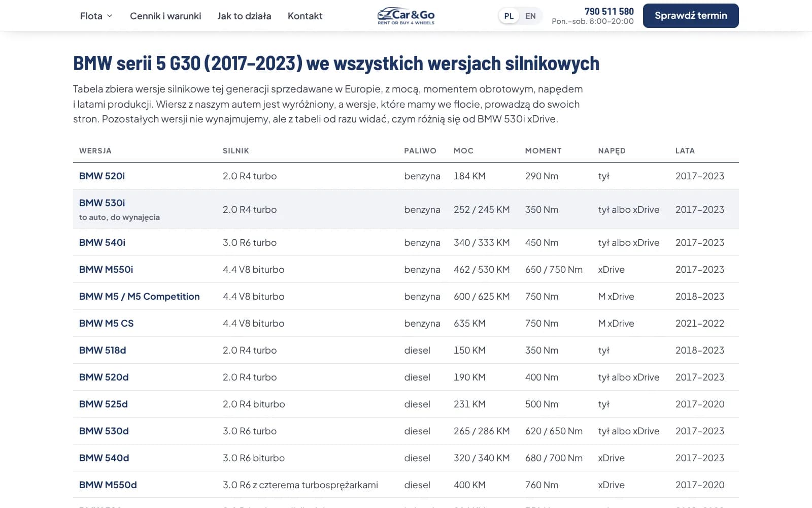Call phone number 790 511 580

click(609, 11)
